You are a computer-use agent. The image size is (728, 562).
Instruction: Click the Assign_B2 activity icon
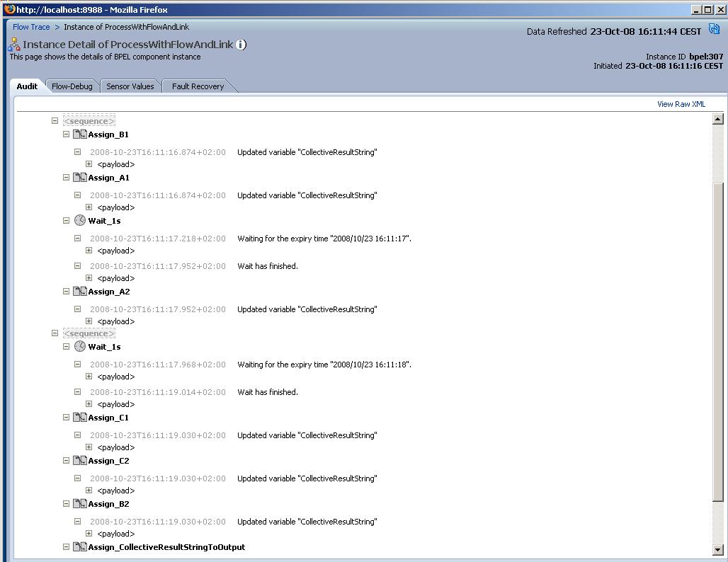(x=80, y=504)
